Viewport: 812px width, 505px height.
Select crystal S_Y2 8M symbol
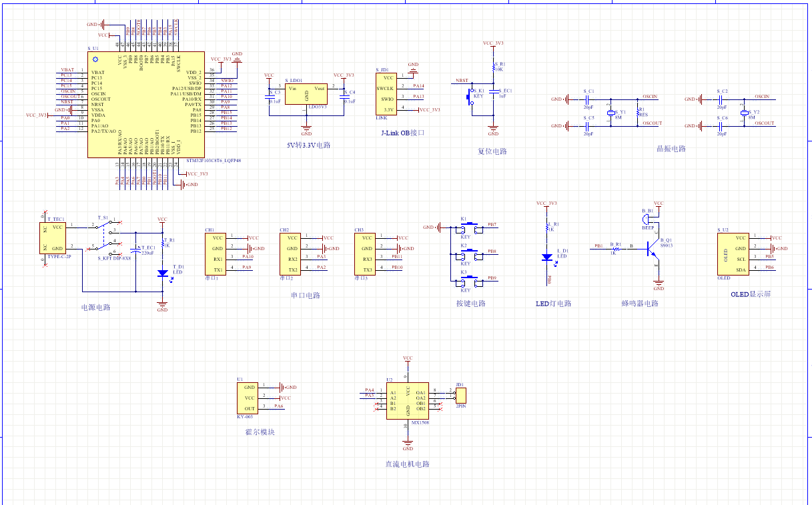click(745, 112)
